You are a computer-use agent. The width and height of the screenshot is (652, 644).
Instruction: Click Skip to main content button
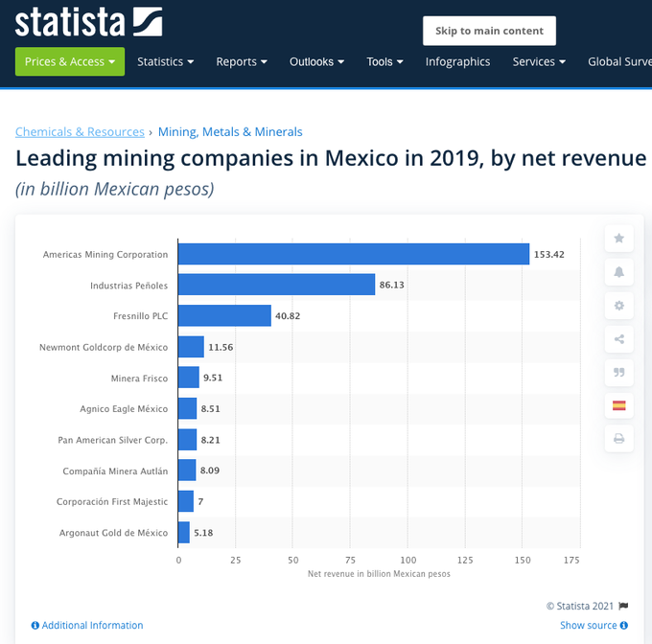tap(489, 31)
